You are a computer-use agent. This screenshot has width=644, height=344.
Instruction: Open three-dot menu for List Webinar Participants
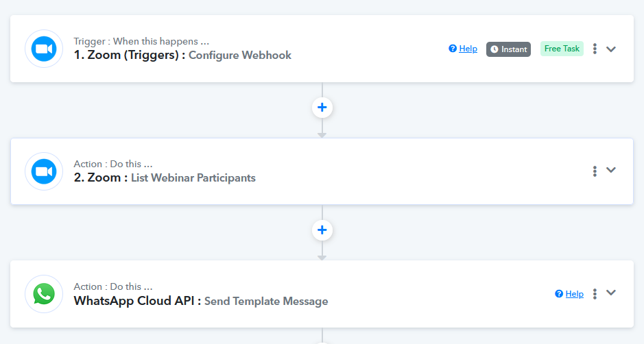(x=595, y=171)
